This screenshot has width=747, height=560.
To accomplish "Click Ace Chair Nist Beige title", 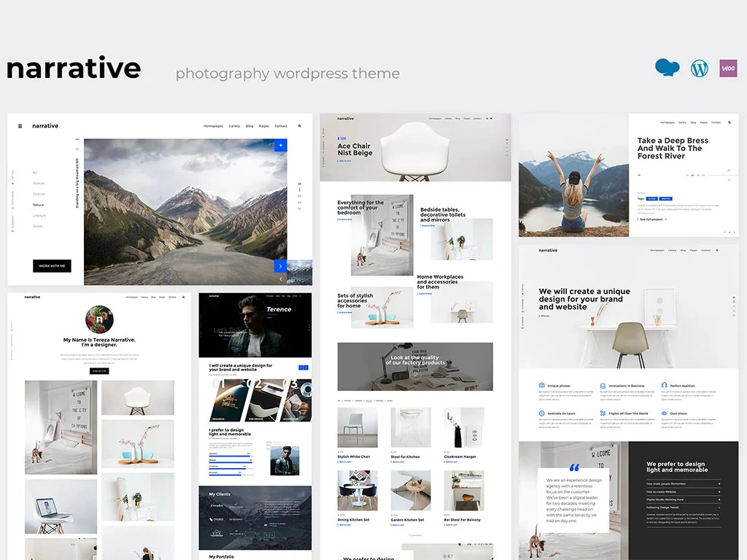I will click(x=355, y=149).
